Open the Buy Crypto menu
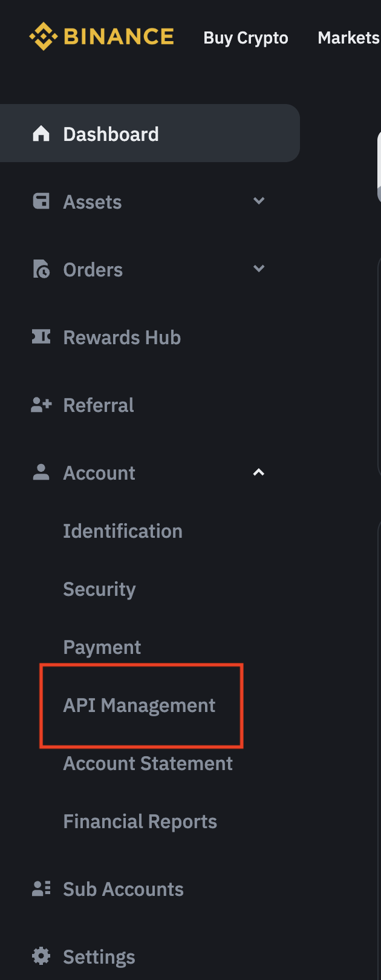Image resolution: width=381 pixels, height=980 pixels. (x=246, y=38)
